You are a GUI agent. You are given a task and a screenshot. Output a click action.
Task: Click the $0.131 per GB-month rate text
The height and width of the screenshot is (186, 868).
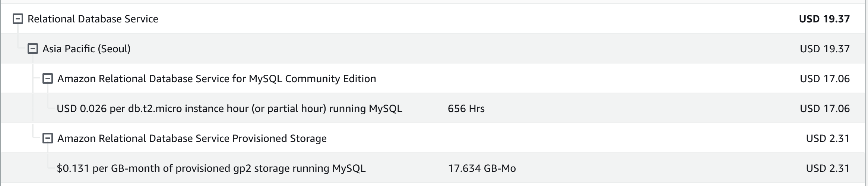click(108, 168)
